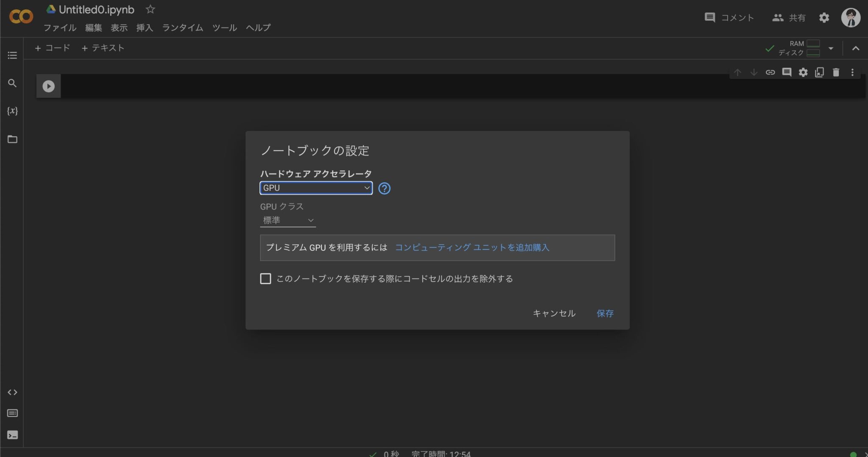Screen dimensions: 868x457
Task: Check the RAM usage indicator bar
Action: pyautogui.click(x=814, y=42)
